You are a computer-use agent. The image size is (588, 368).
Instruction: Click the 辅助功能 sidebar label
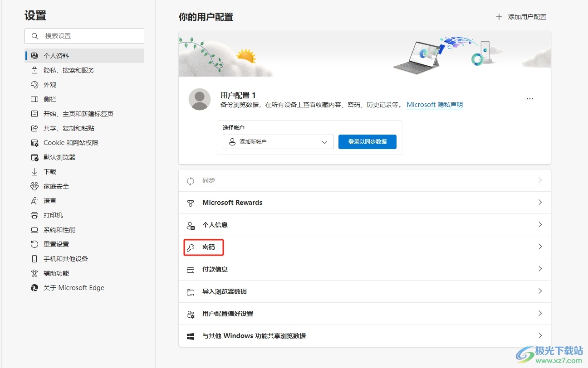[x=56, y=273]
